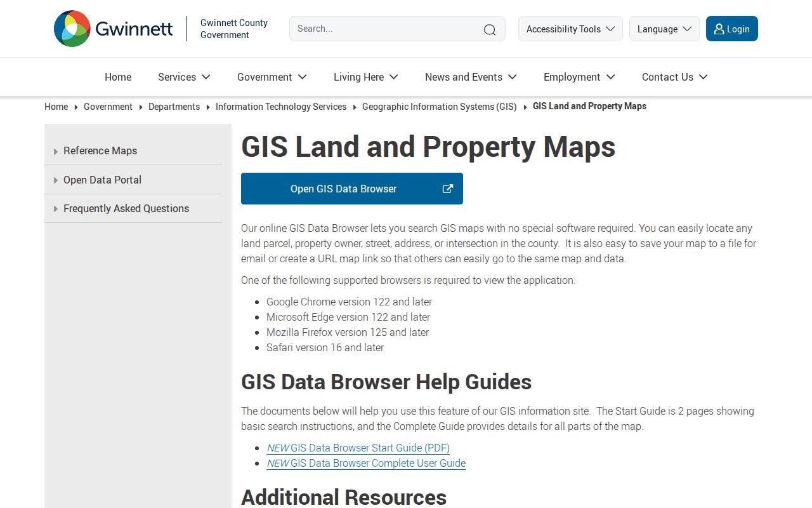Viewport: 812px width, 508px height.
Task: Click the Login button
Action: tap(732, 29)
